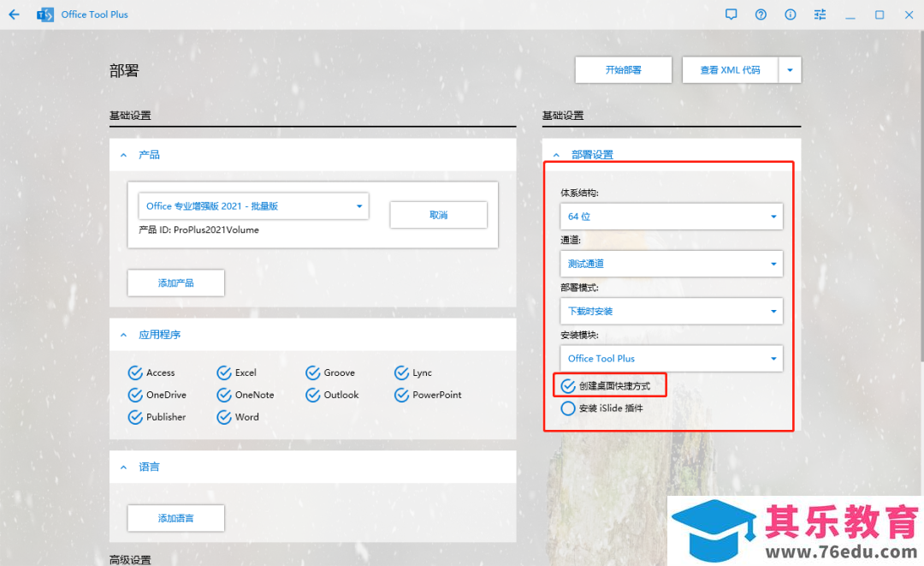Click the 安装模块 label

click(579, 335)
